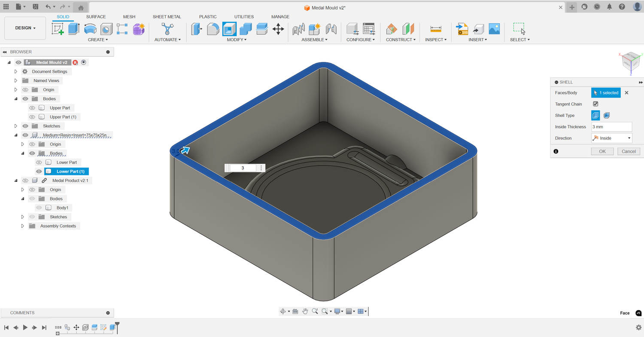Choose the Split Body tool

click(x=262, y=29)
